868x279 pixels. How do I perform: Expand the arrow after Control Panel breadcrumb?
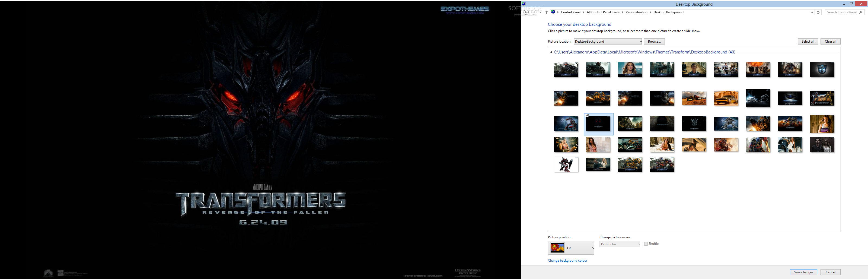point(584,12)
